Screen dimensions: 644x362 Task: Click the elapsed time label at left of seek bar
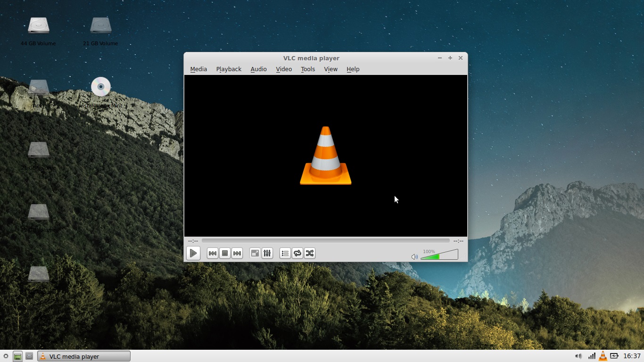[193, 241]
